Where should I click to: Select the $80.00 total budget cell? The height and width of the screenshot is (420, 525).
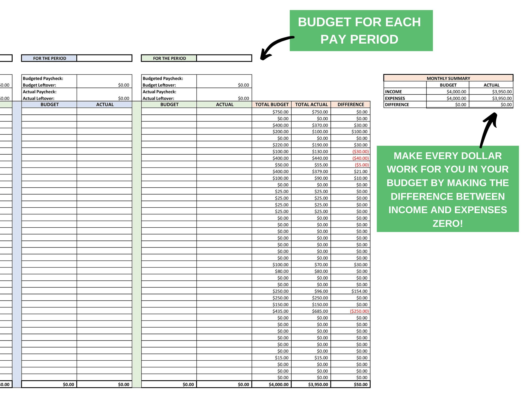tap(272, 271)
